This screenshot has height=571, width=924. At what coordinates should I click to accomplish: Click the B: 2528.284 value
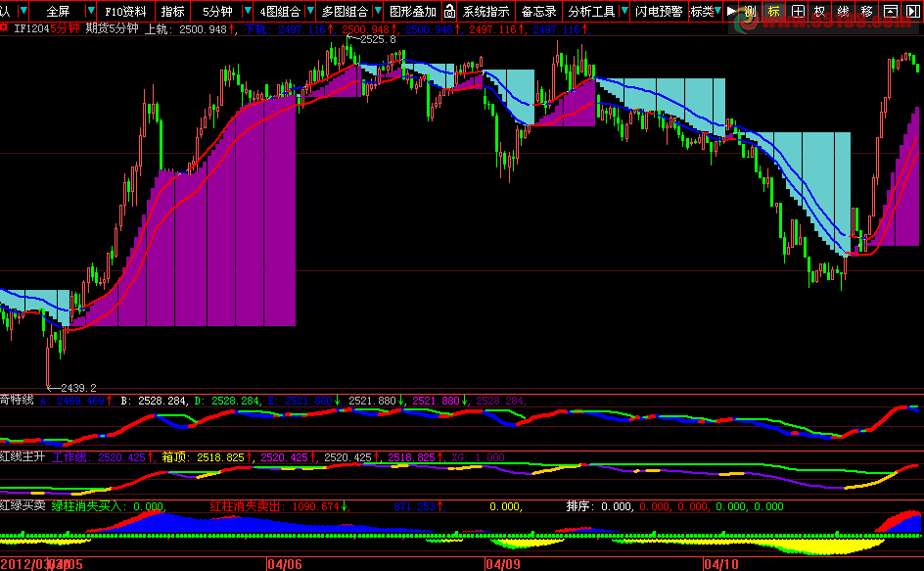click(154, 401)
